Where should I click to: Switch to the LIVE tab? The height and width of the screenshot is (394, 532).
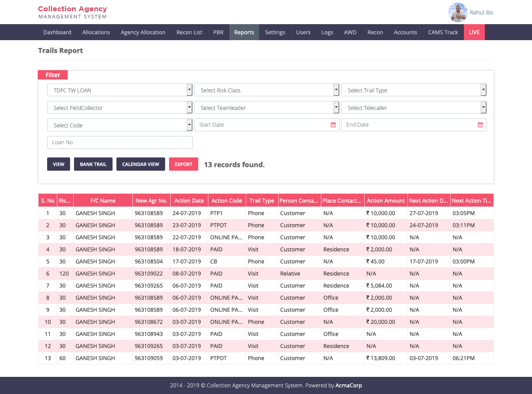point(474,32)
